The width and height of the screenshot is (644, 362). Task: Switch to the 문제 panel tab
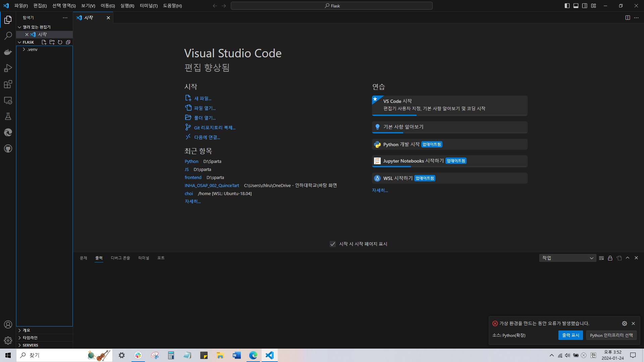[84, 258]
